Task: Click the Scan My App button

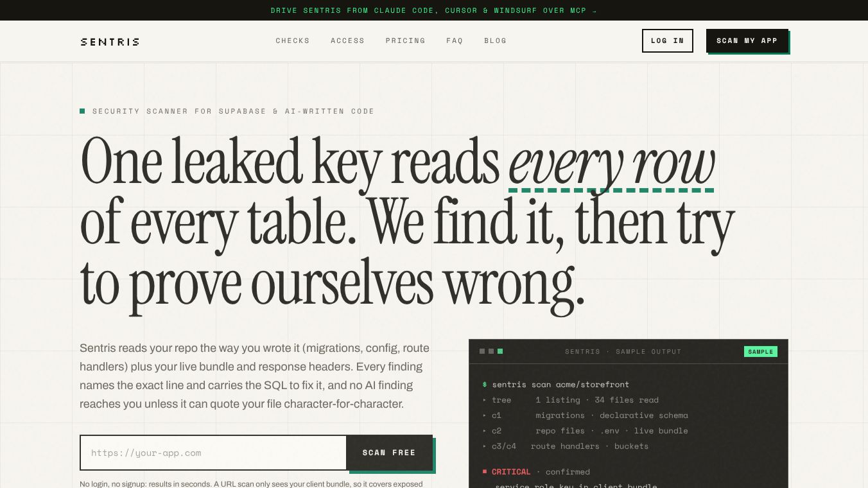Action: [x=747, y=40]
